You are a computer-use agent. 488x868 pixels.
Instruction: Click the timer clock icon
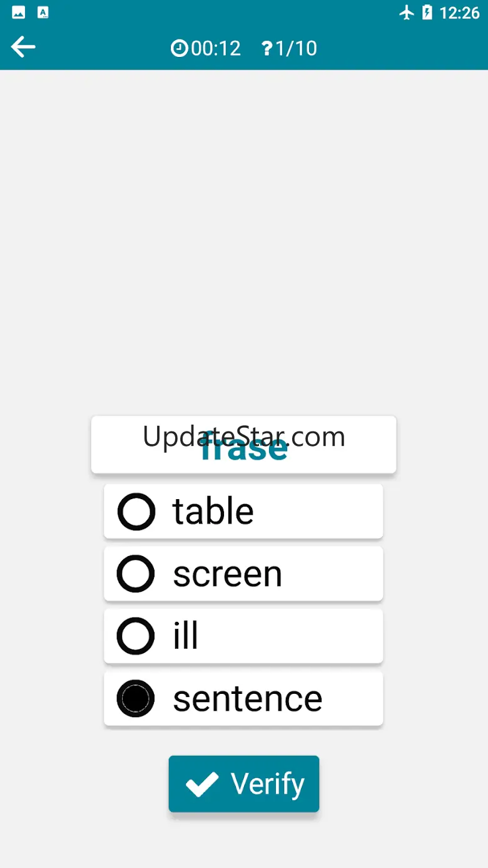pyautogui.click(x=180, y=48)
